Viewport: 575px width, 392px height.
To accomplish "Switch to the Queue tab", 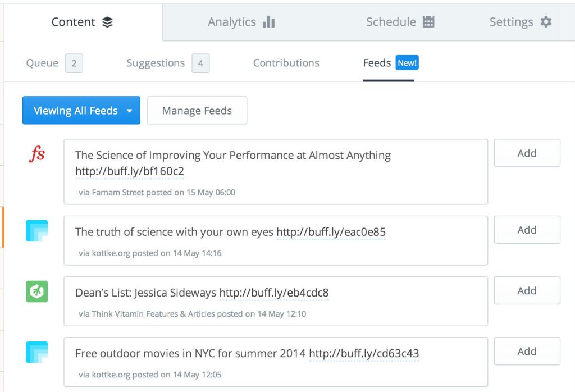I will point(42,63).
